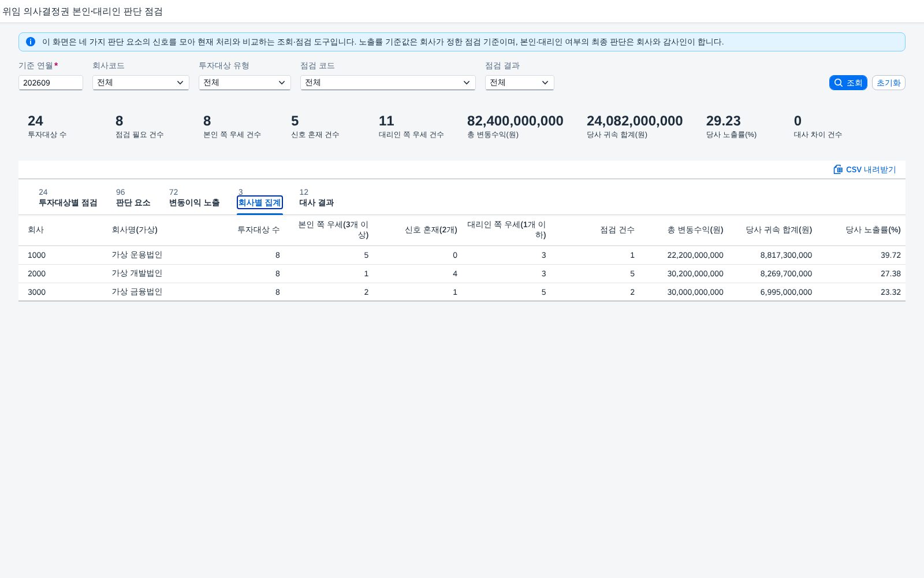924x578 pixels.
Task: Click the 점검 건수 column header
Action: click(x=617, y=229)
